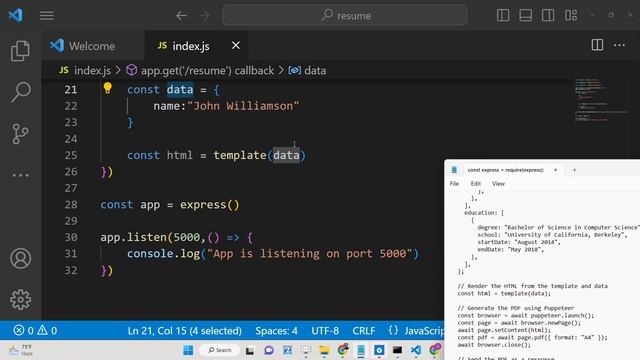The width and height of the screenshot is (640, 360).
Task: Go back with the left arrow
Action: (x=181, y=16)
